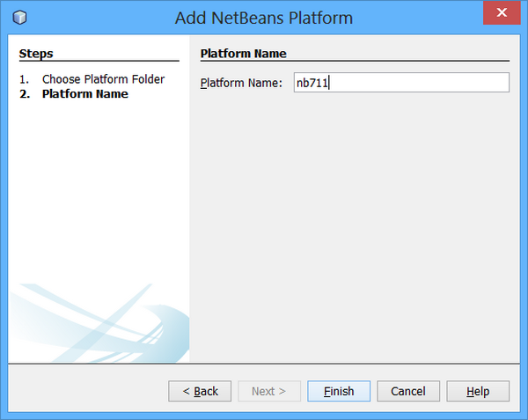Click the Steps heading
The image size is (528, 420).
click(x=36, y=54)
